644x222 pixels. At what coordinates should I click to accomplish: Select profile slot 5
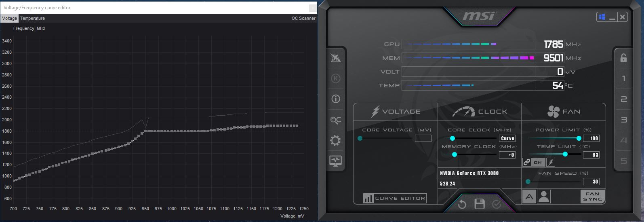[x=624, y=161]
